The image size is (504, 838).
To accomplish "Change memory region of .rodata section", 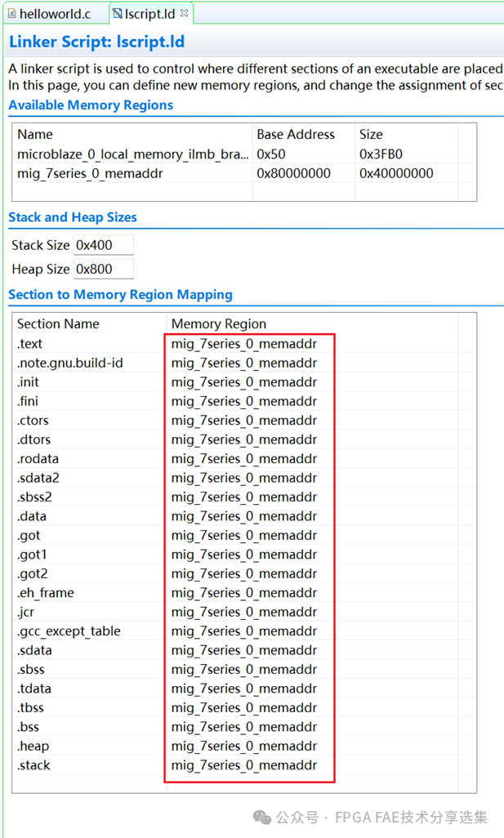I will click(x=244, y=459).
